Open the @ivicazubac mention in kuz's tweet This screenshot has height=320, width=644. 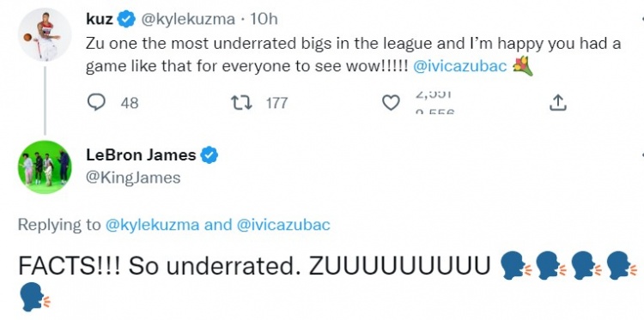pyautogui.click(x=459, y=66)
